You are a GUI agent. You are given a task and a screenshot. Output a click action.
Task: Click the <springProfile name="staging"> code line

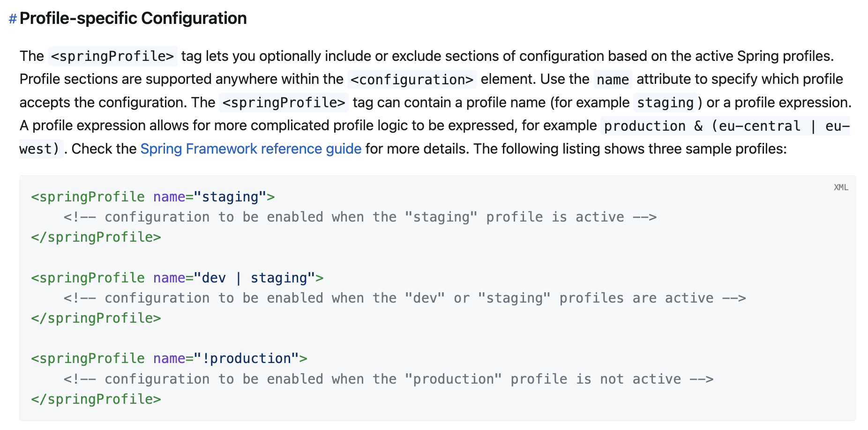coord(153,197)
